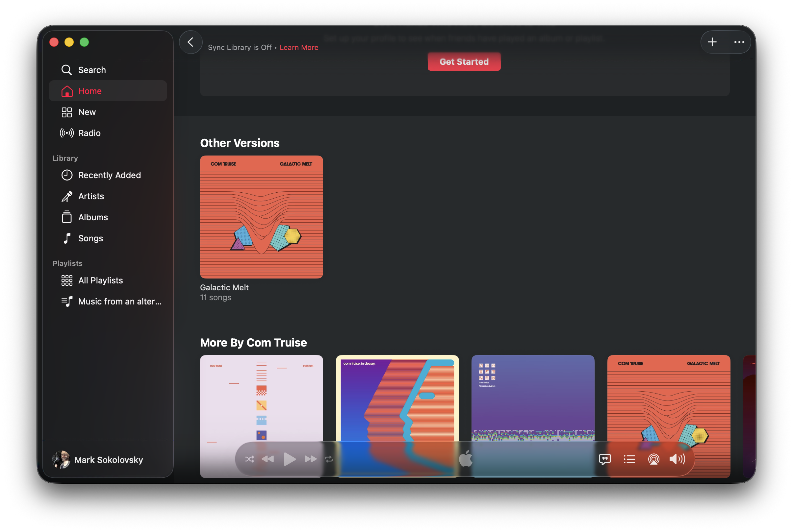The height and width of the screenshot is (532, 793).
Task: Open Recently Added library section
Action: pos(109,175)
